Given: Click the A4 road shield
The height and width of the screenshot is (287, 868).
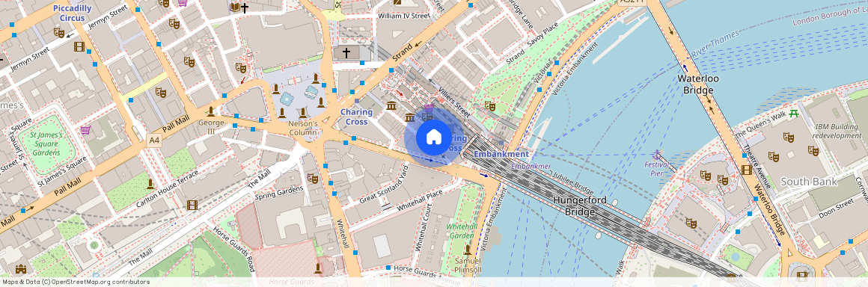Looking at the screenshot, I should (x=154, y=141).
